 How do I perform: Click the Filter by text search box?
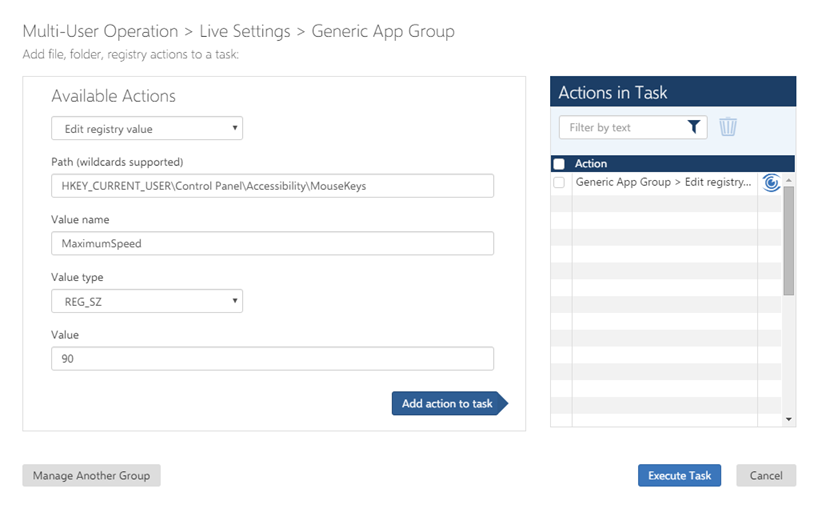tap(620, 127)
